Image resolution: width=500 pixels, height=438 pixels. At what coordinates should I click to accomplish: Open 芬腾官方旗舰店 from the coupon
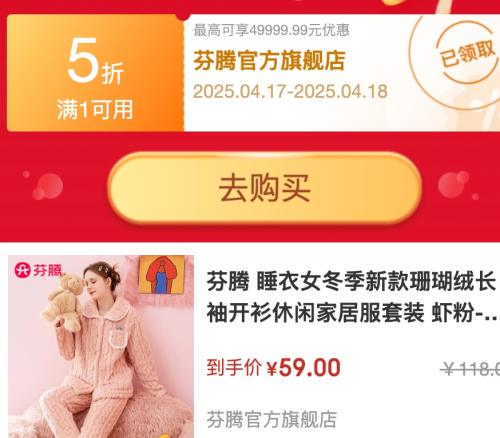point(269,60)
